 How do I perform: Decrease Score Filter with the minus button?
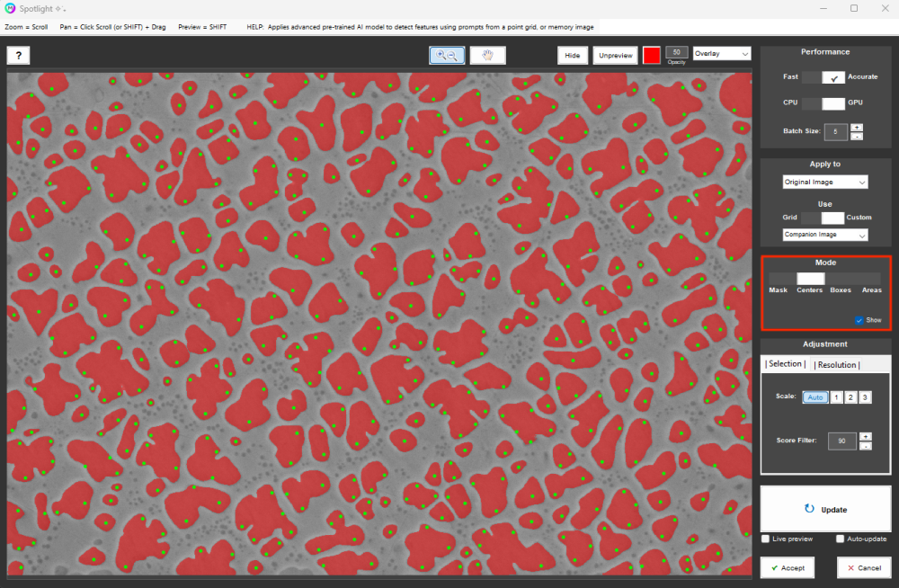(x=865, y=446)
